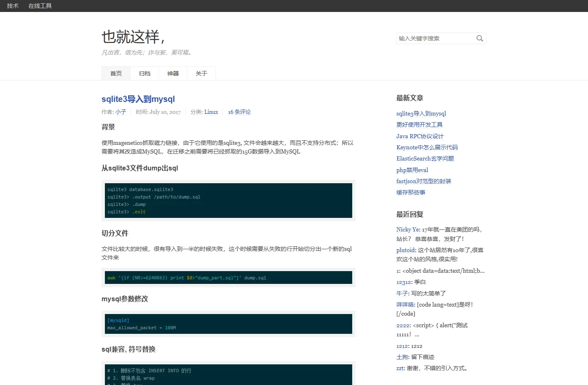The width and height of the screenshot is (588, 385).
Task: Select the 归档 navigation tab
Action: [x=145, y=73]
